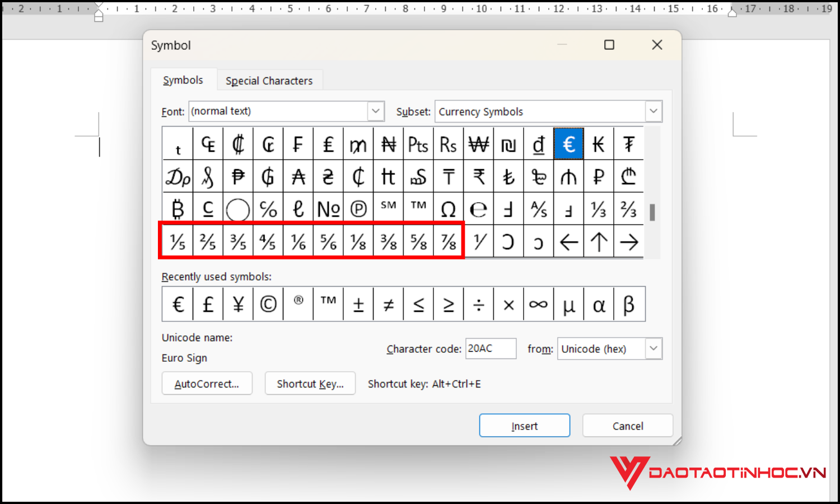Image resolution: width=840 pixels, height=504 pixels.
Task: Choose the trademark symbol in the grid
Action: [418, 209]
